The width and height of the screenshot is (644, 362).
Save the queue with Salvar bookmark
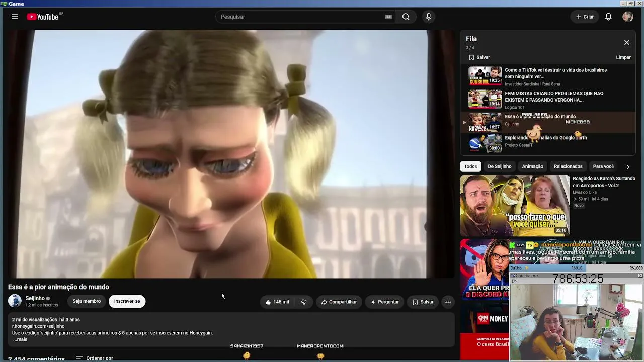[479, 57]
